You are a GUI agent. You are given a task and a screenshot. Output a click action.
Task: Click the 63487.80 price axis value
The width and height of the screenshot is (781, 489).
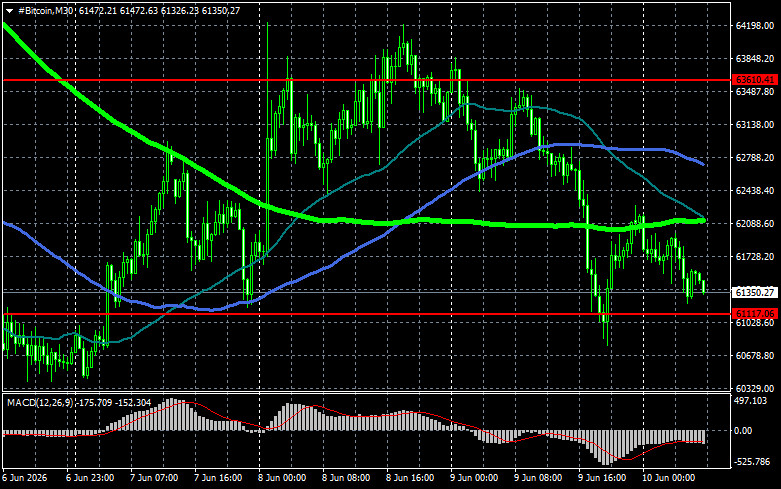click(x=755, y=92)
